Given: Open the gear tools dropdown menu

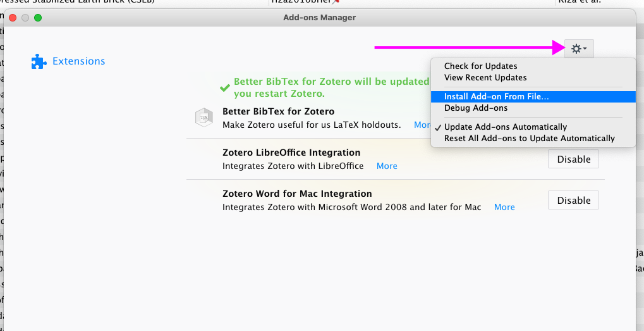Looking at the screenshot, I should (579, 49).
